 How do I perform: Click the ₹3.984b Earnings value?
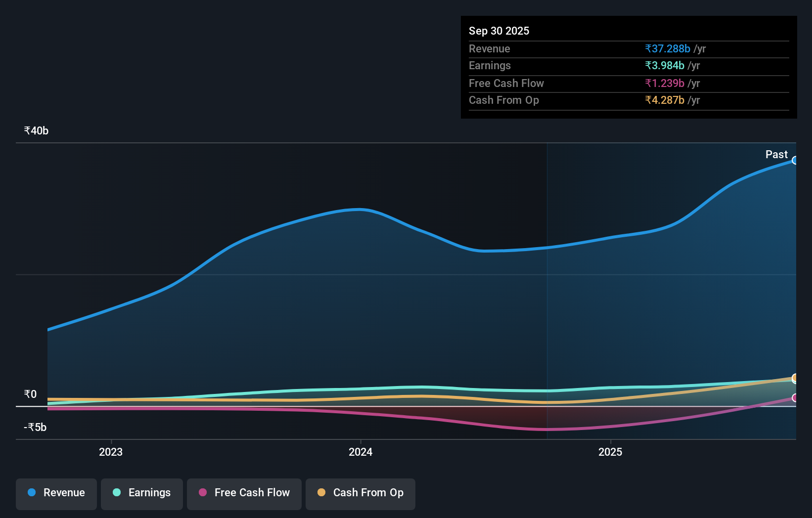click(x=665, y=65)
